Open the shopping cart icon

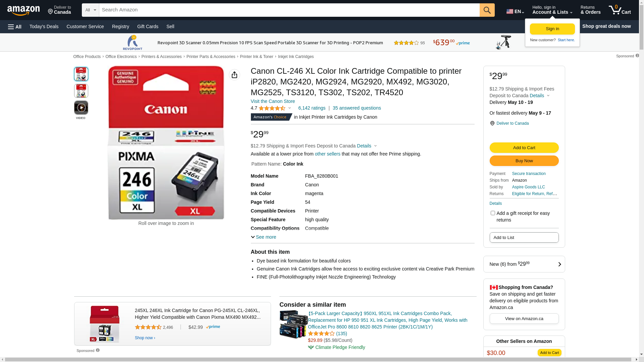coord(620,10)
